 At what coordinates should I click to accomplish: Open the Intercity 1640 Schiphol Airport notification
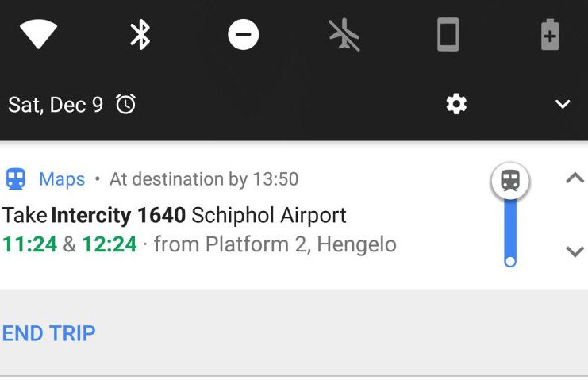click(x=175, y=215)
